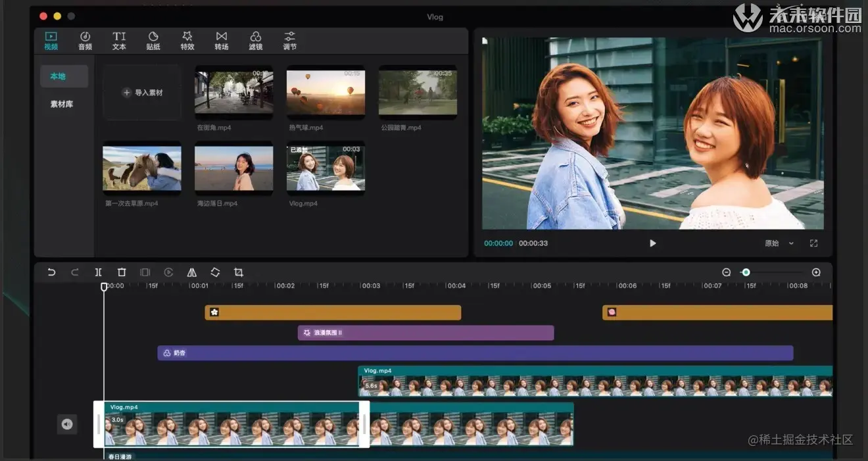Open the 滤镜 (Filter) tab
The height and width of the screenshot is (461, 868).
pyautogui.click(x=256, y=41)
